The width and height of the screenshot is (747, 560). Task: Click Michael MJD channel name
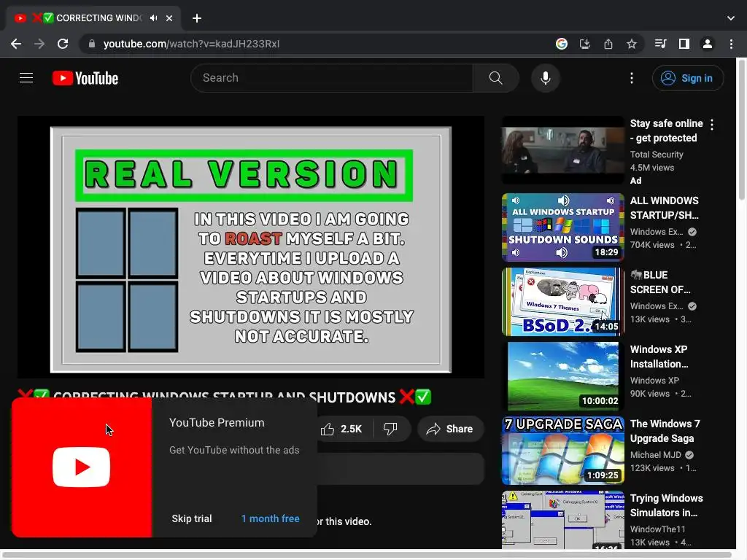656,455
